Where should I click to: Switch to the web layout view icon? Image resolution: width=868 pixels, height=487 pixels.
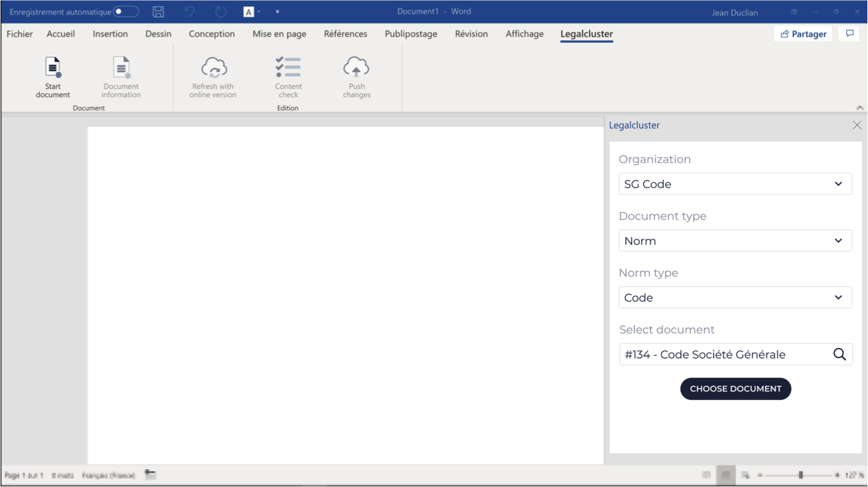point(746,475)
